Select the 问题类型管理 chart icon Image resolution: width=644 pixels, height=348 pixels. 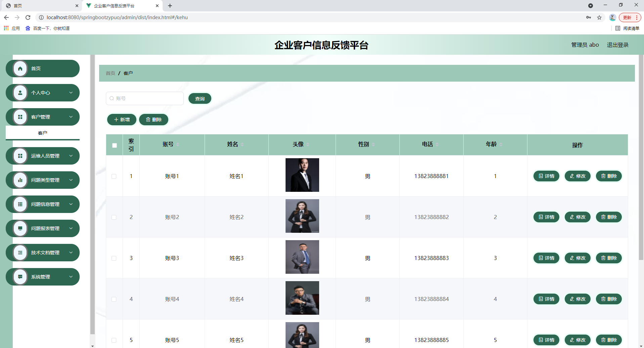tap(20, 180)
